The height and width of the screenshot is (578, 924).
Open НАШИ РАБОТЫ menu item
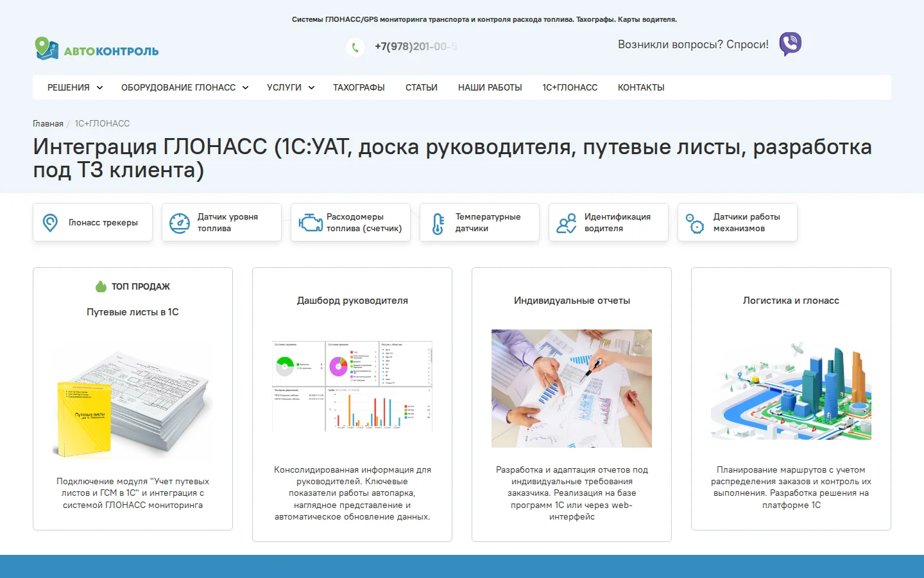click(490, 87)
